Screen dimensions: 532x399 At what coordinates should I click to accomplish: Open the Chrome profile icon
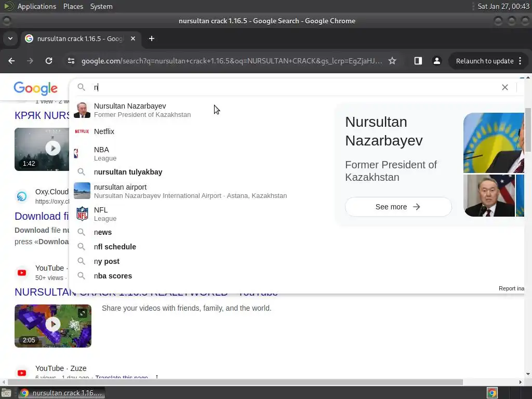coord(436,61)
